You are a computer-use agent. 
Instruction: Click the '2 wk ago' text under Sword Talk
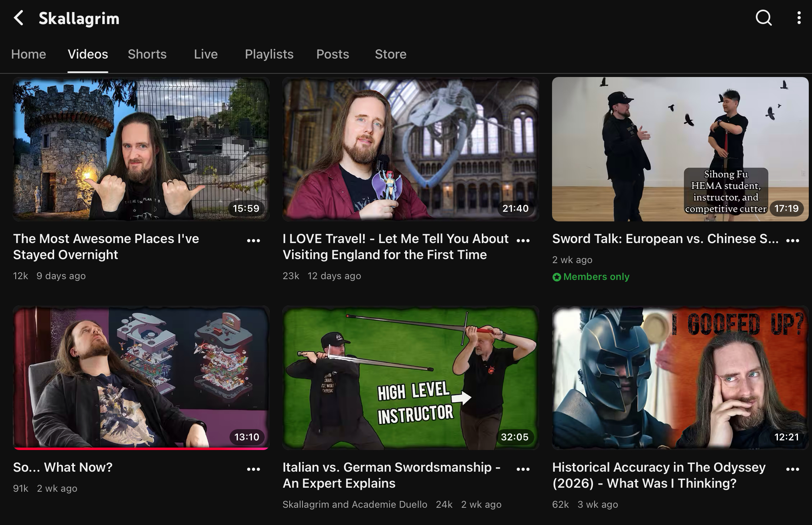(572, 260)
